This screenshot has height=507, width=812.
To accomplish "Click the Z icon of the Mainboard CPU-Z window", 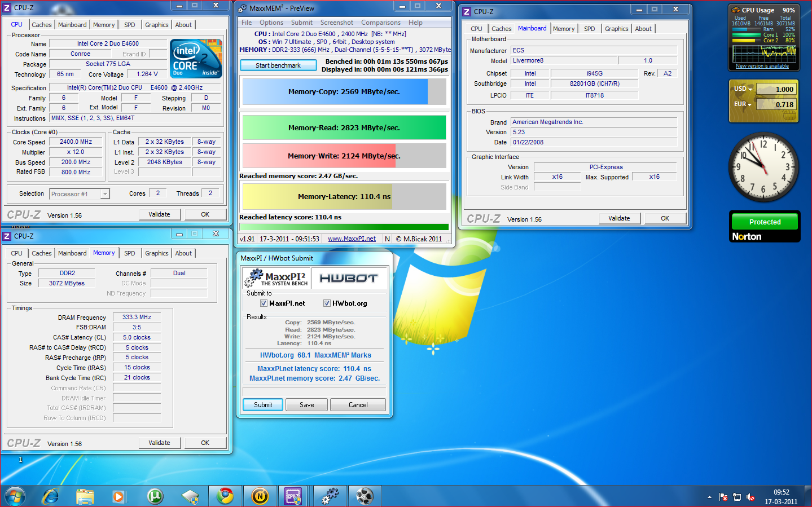I will (467, 12).
